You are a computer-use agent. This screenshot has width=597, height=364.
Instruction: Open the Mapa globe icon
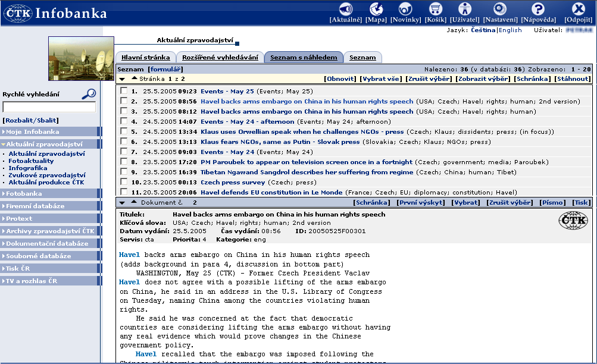tap(376, 10)
